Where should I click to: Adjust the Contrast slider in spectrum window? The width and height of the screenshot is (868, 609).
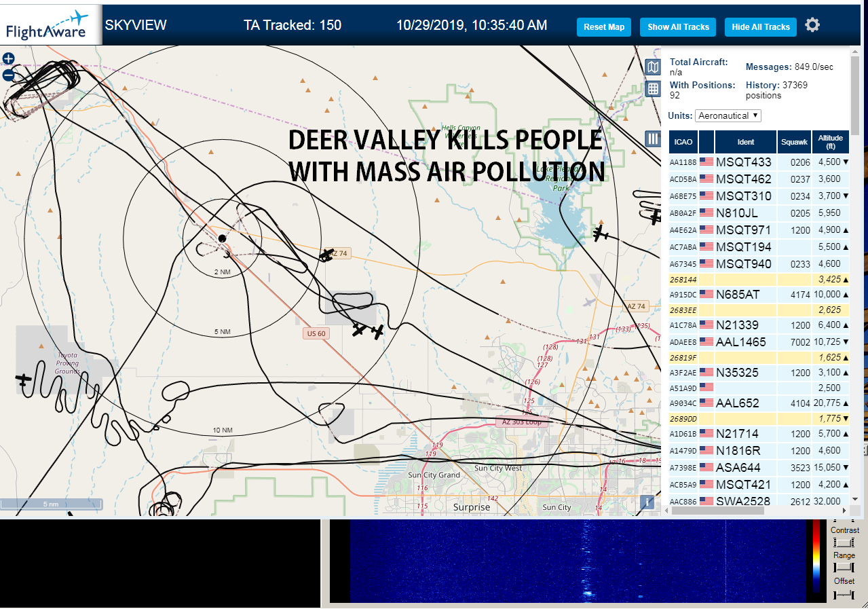[844, 542]
